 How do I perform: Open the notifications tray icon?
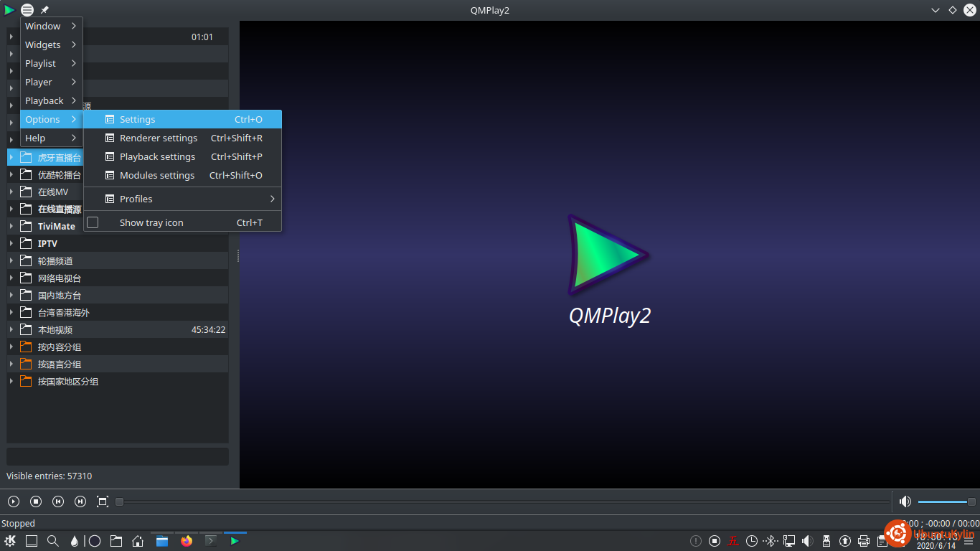point(696,541)
